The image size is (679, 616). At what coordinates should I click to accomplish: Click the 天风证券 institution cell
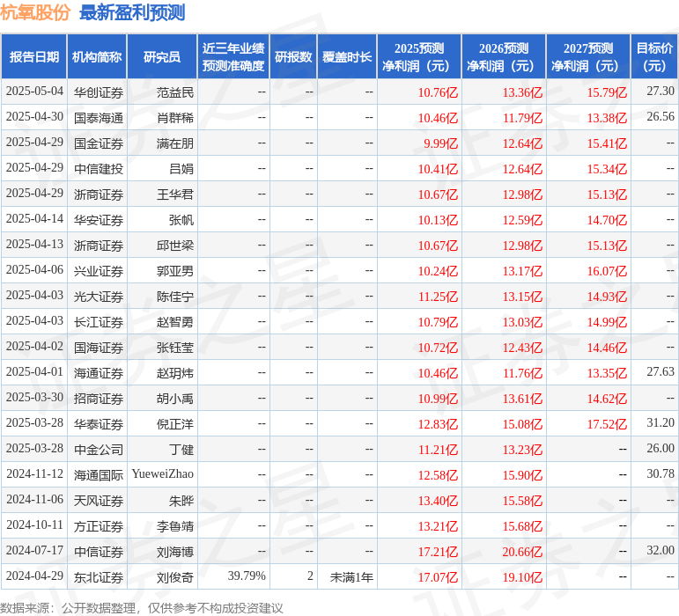point(99,501)
